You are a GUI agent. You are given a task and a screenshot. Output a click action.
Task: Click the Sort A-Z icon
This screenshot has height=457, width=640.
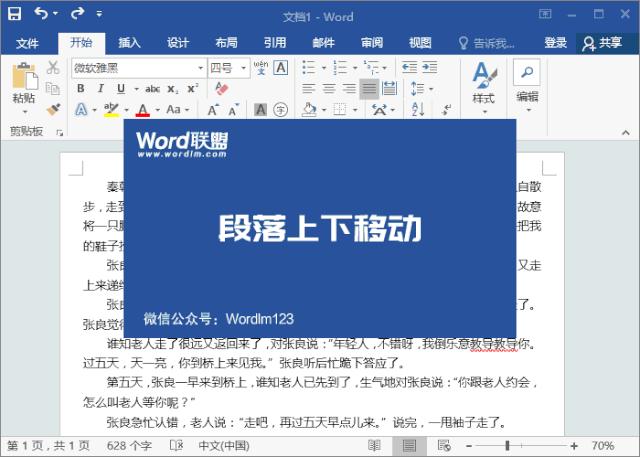coord(418,109)
